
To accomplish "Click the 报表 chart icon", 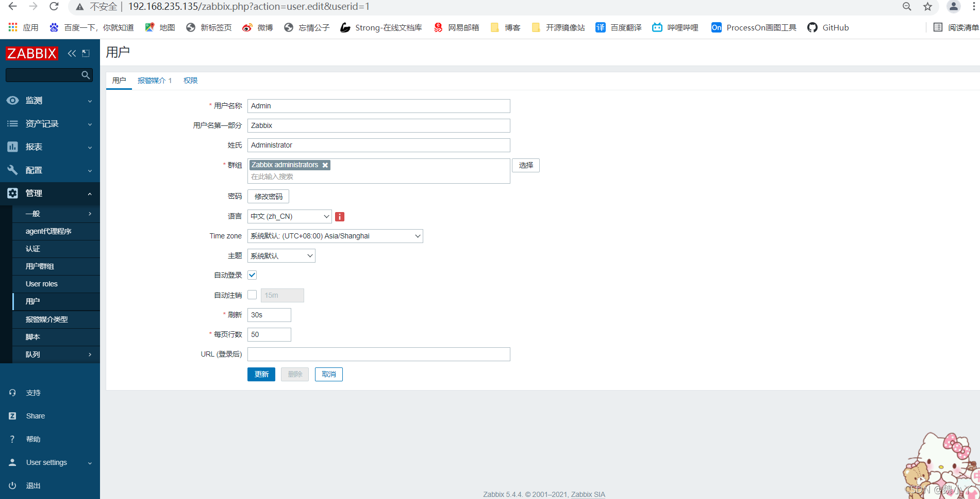I will (x=12, y=147).
